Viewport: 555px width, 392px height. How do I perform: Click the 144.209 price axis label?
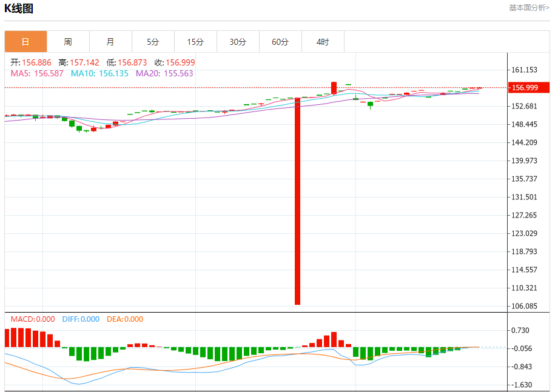[x=524, y=142]
